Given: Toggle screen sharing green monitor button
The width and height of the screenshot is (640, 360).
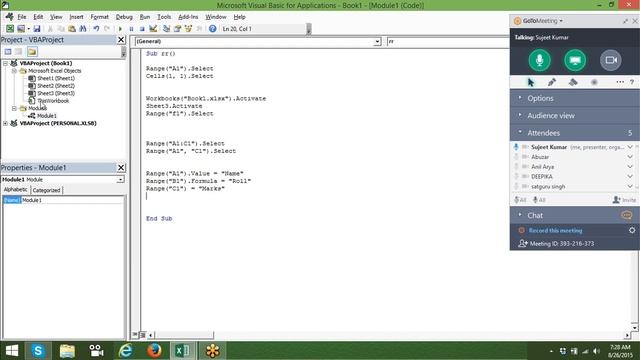Looking at the screenshot, I should pos(575,60).
